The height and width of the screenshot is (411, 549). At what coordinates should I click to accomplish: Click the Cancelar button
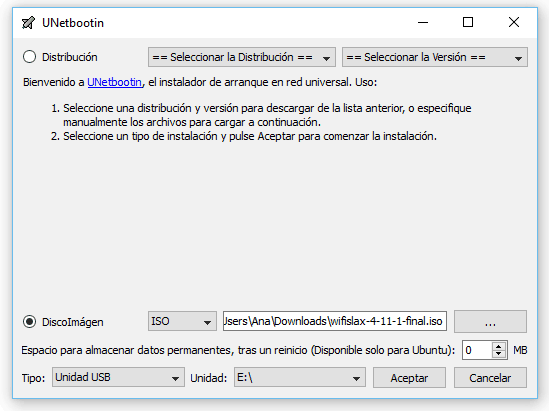click(490, 378)
